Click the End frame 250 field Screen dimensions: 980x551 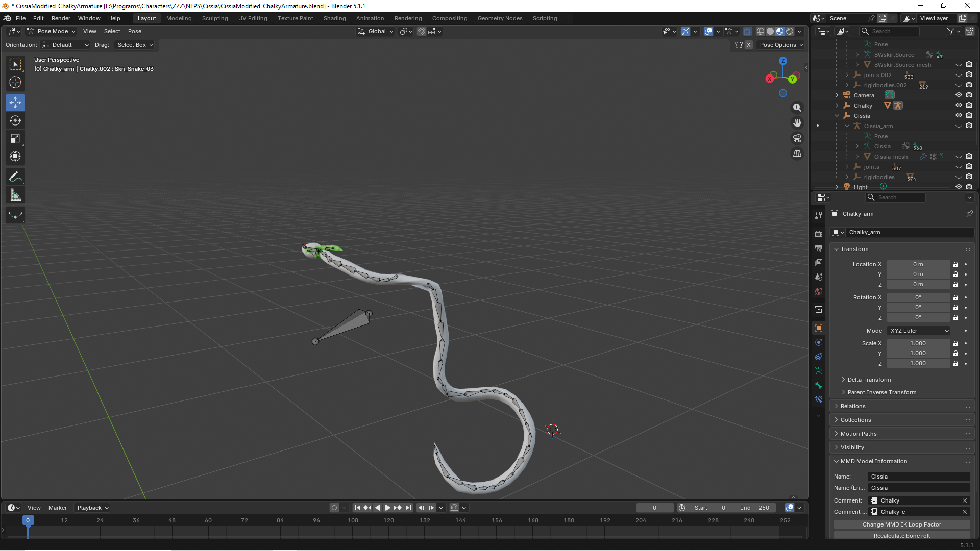tap(754, 508)
